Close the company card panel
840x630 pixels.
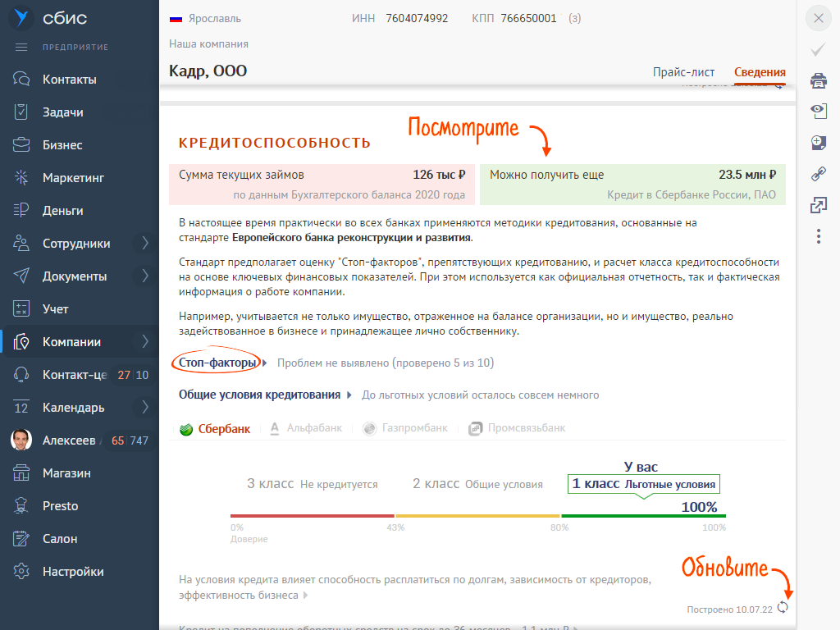pos(819,18)
